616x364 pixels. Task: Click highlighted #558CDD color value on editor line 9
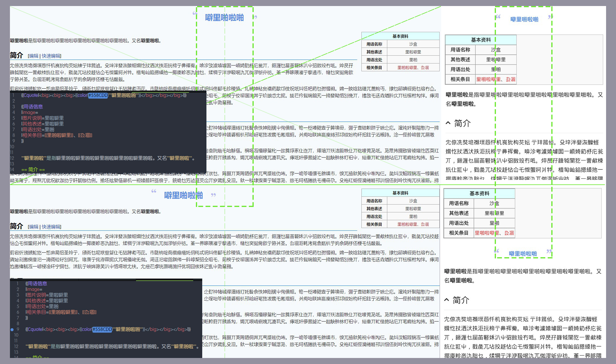point(102,329)
